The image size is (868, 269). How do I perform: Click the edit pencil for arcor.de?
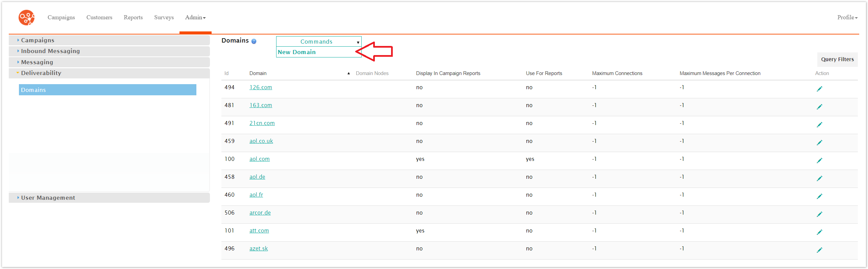pyautogui.click(x=819, y=214)
